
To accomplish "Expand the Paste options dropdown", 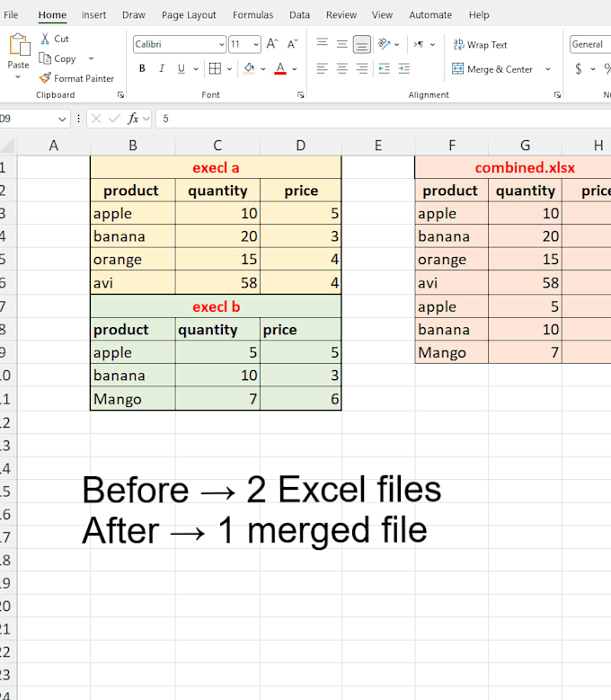I will point(18,76).
